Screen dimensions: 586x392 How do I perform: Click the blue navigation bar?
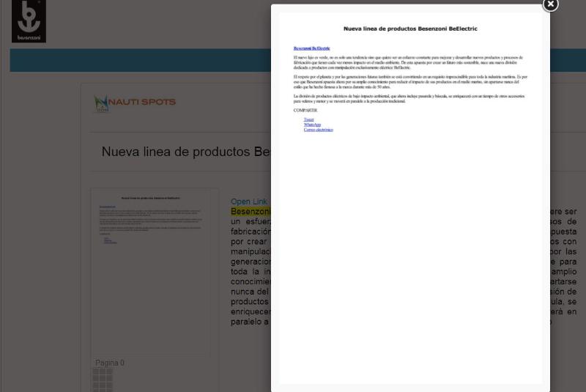tap(139, 60)
